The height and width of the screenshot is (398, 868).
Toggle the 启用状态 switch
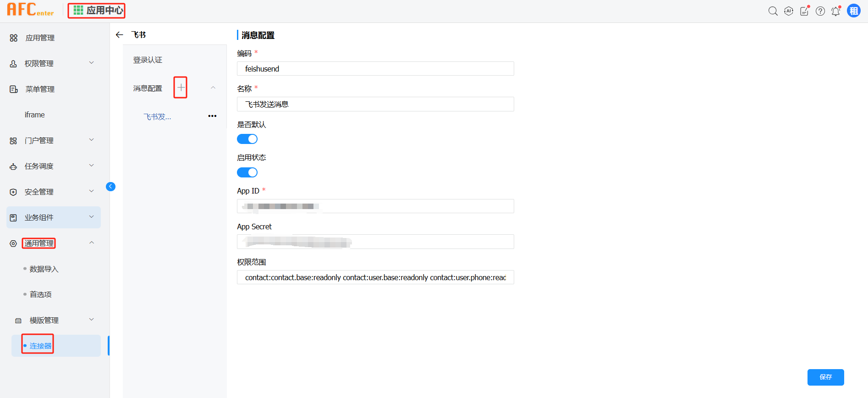point(247,172)
